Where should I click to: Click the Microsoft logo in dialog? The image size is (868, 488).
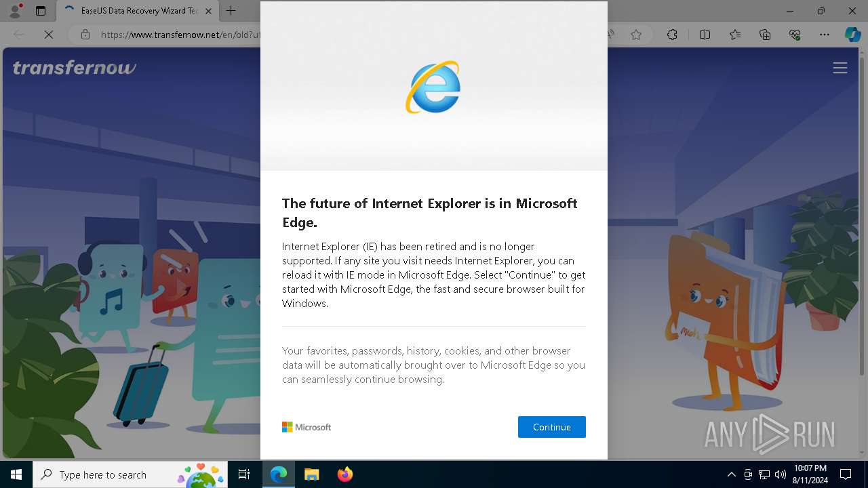[x=307, y=427]
